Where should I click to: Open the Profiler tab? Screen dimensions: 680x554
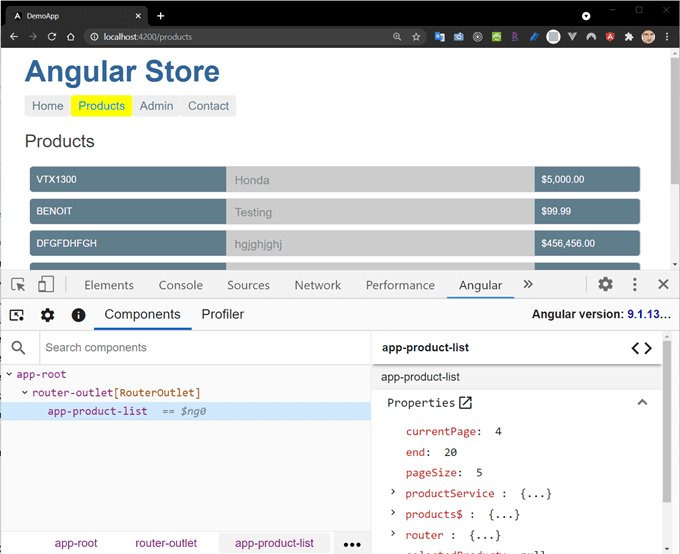[222, 314]
